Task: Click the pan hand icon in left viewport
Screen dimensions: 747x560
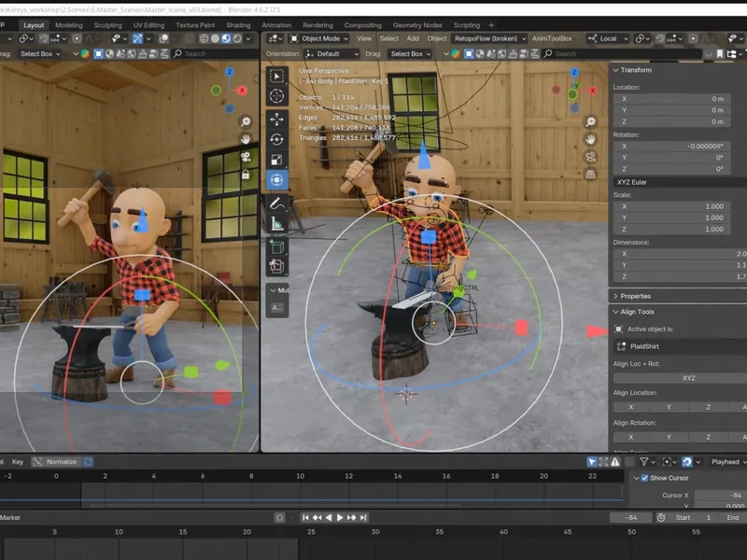Action: click(246, 139)
